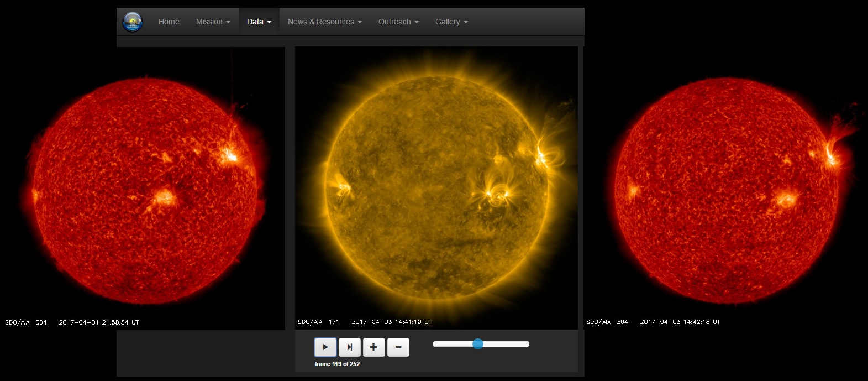Expand the Mission dropdown menu
Screen dimensions: 868x381
click(213, 22)
